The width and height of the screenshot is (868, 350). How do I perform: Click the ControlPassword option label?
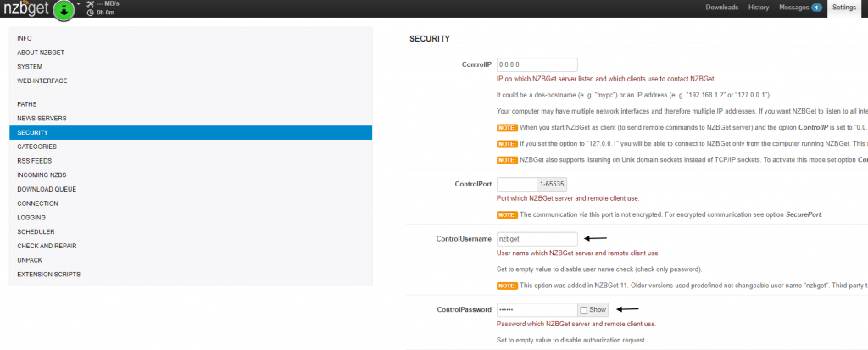click(465, 309)
